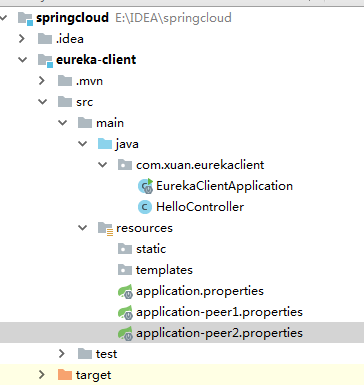
Task: Click the src folder icon
Action: click(x=65, y=102)
